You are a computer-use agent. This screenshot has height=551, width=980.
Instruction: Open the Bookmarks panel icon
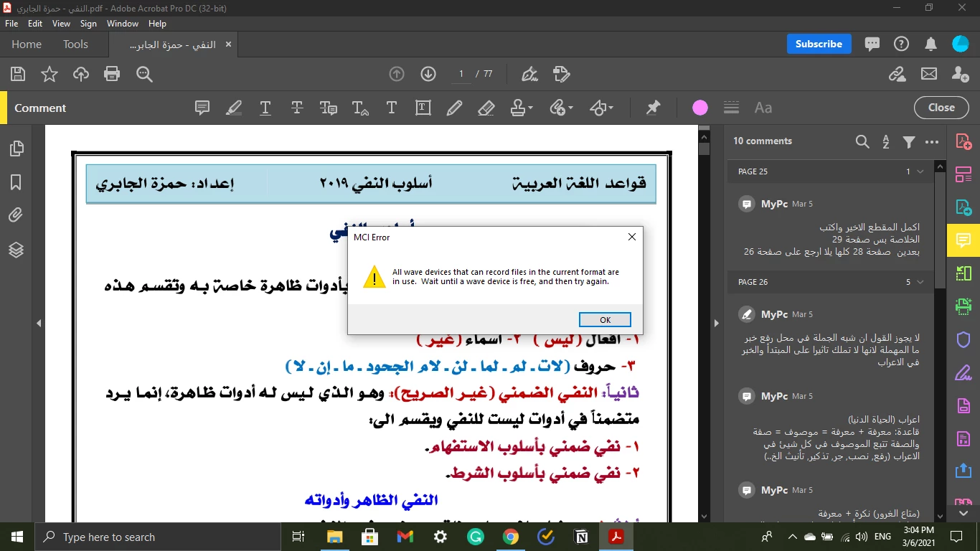click(16, 182)
